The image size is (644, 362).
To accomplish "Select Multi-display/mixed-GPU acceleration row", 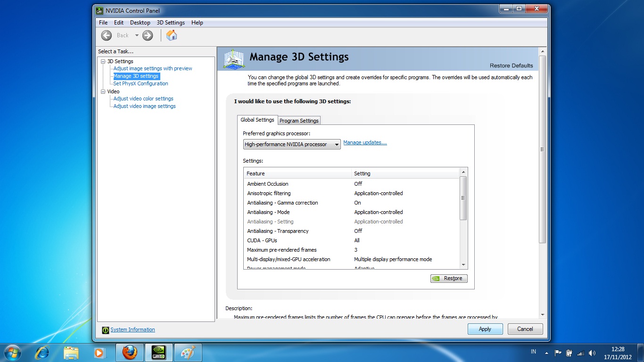I will click(x=352, y=259).
